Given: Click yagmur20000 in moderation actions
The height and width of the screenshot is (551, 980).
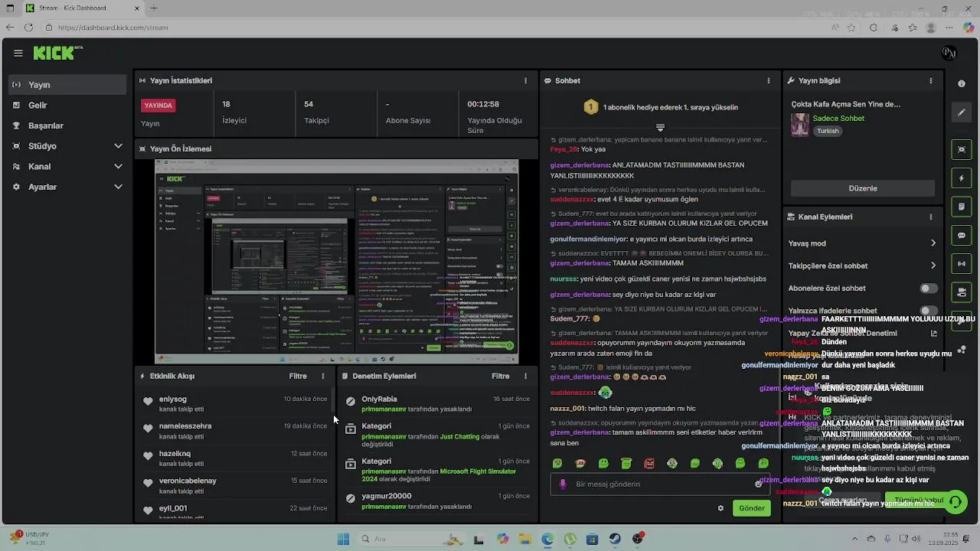Looking at the screenshot, I should [387, 496].
